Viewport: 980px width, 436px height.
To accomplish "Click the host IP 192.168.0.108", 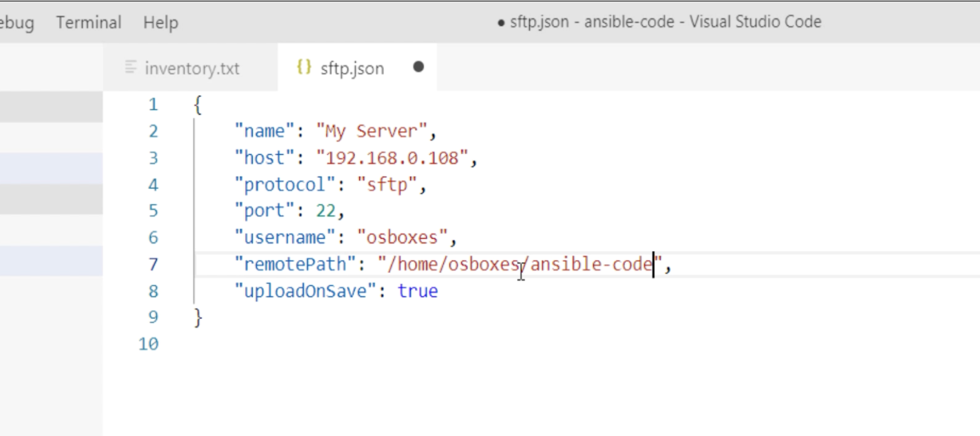I will [x=392, y=158].
